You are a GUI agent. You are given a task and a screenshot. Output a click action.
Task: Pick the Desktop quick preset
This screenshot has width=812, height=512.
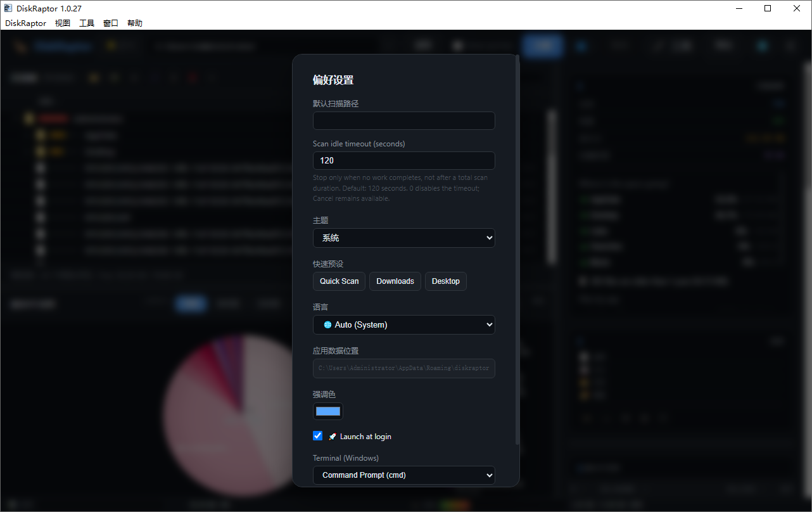[x=446, y=281]
